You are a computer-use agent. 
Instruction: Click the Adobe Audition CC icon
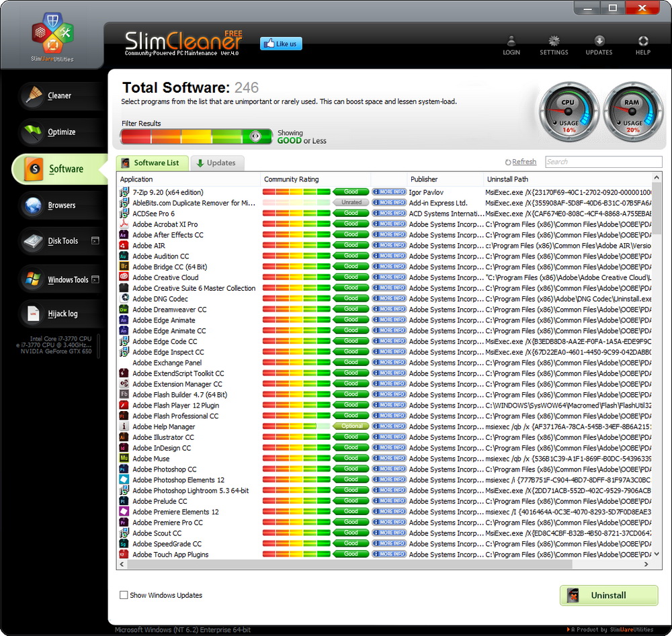click(x=124, y=256)
